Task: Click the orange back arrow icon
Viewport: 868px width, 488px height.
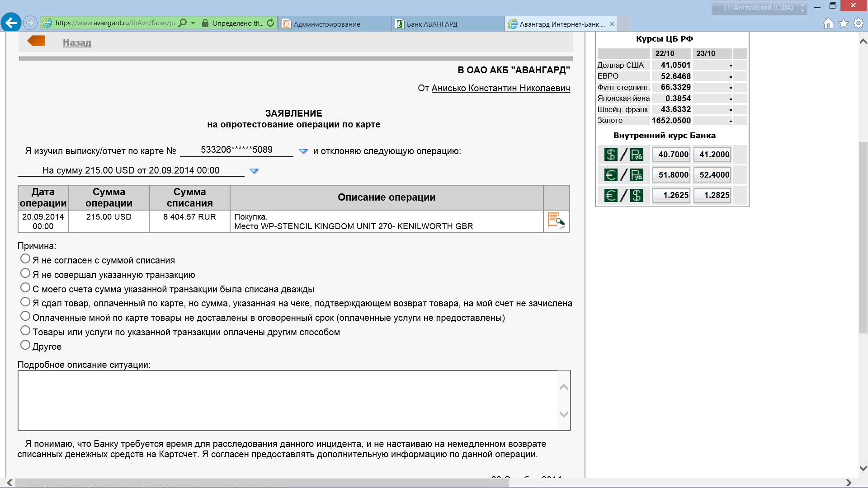Action: pos(36,41)
